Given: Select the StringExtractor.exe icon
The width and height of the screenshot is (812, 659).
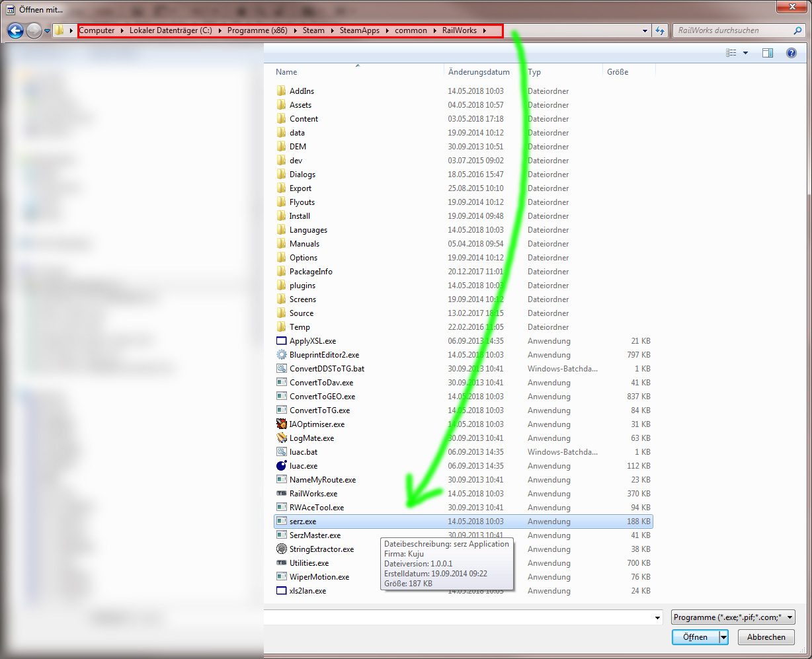Looking at the screenshot, I should pyautogui.click(x=281, y=549).
